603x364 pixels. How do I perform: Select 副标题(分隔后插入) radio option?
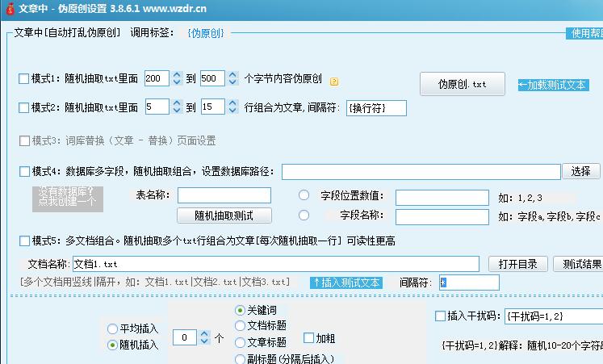240,359
